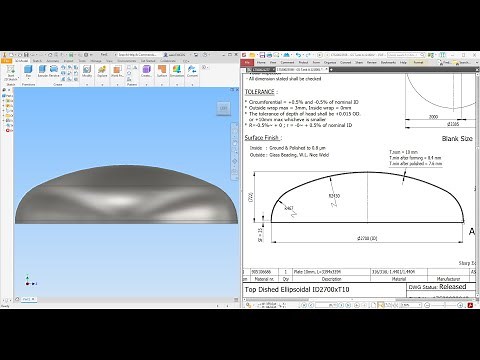This screenshot has height=360, width=480.
Task: Click 'TOLERANCE' heading in the drawing
Action: pos(259,92)
